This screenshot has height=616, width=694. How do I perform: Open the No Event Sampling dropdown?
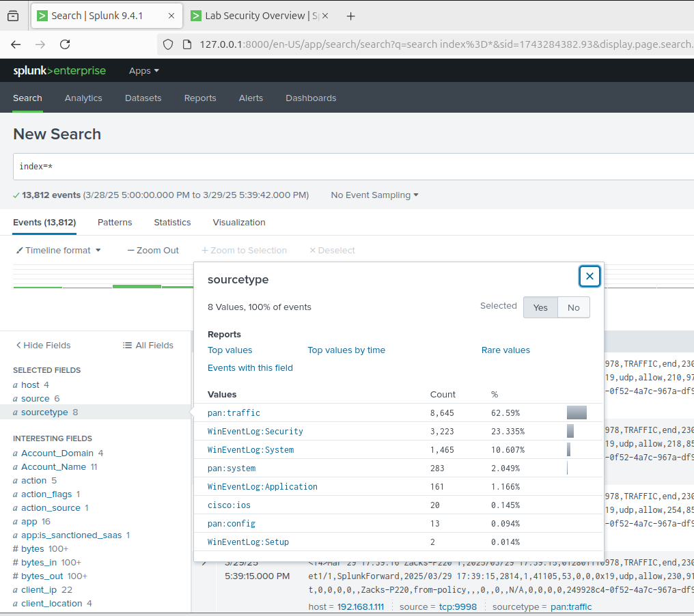click(x=374, y=195)
